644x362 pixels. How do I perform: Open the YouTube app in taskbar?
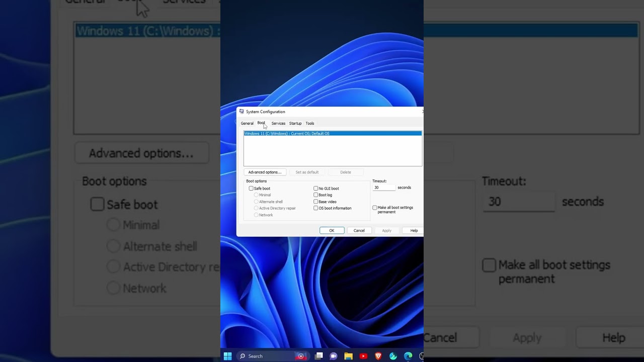coord(363,356)
